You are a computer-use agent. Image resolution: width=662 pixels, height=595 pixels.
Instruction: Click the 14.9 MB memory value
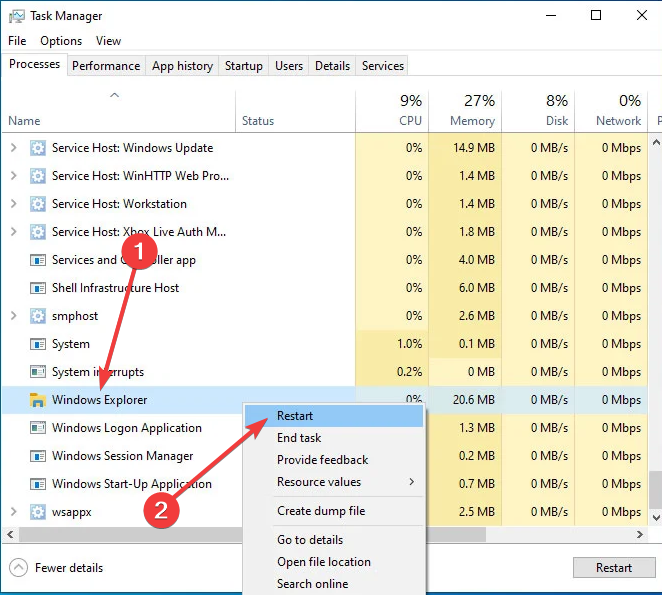point(474,148)
